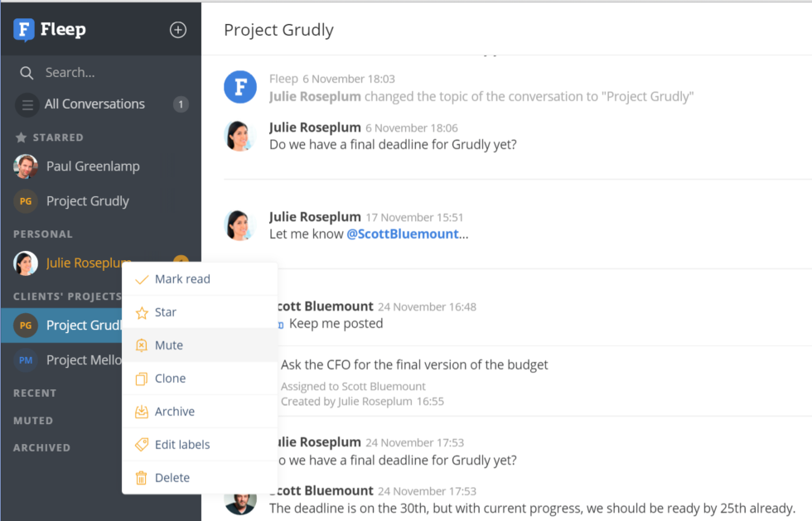Click Julie Roseplum's avatar on 6 November message

click(x=239, y=136)
